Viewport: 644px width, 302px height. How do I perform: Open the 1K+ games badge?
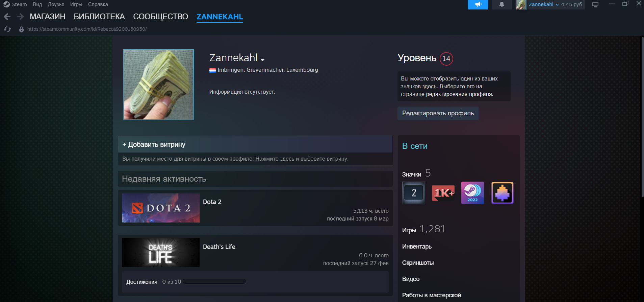click(x=443, y=193)
